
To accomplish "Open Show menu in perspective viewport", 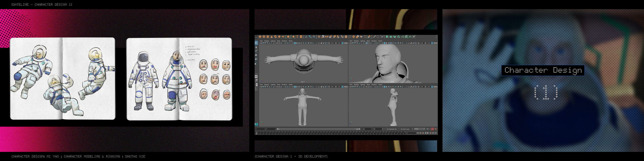I will [368, 41].
